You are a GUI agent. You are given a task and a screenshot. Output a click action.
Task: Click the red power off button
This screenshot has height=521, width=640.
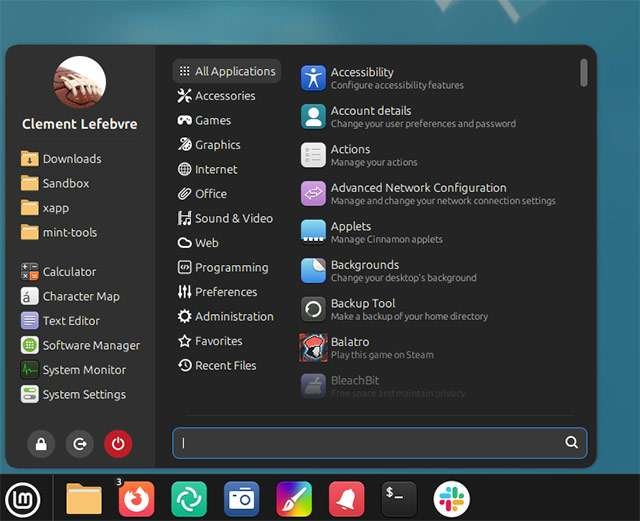tap(118, 444)
